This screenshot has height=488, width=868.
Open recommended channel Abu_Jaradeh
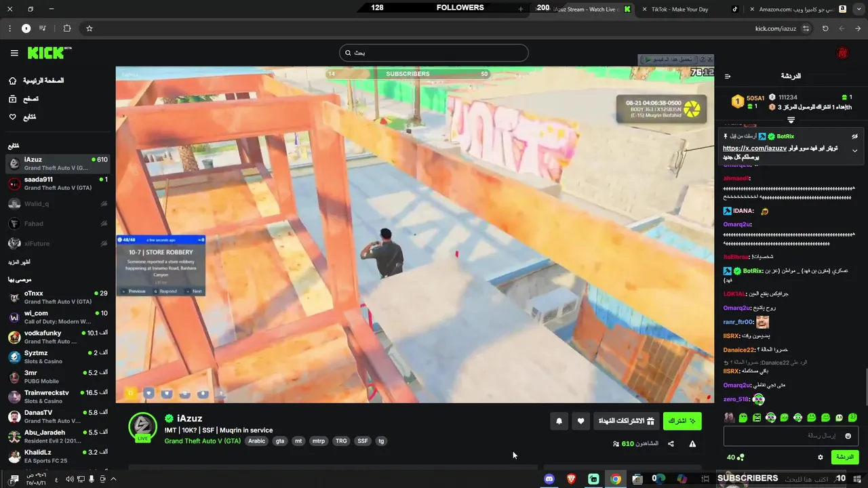58,436
